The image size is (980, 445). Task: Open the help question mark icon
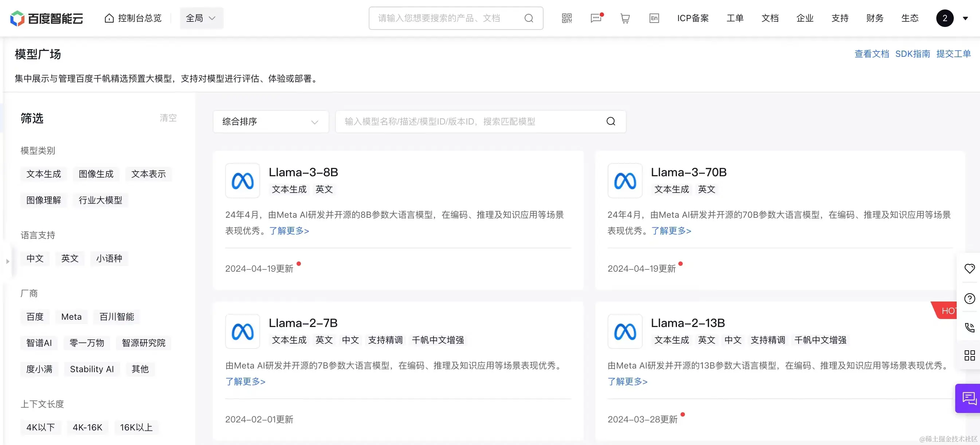tap(969, 299)
